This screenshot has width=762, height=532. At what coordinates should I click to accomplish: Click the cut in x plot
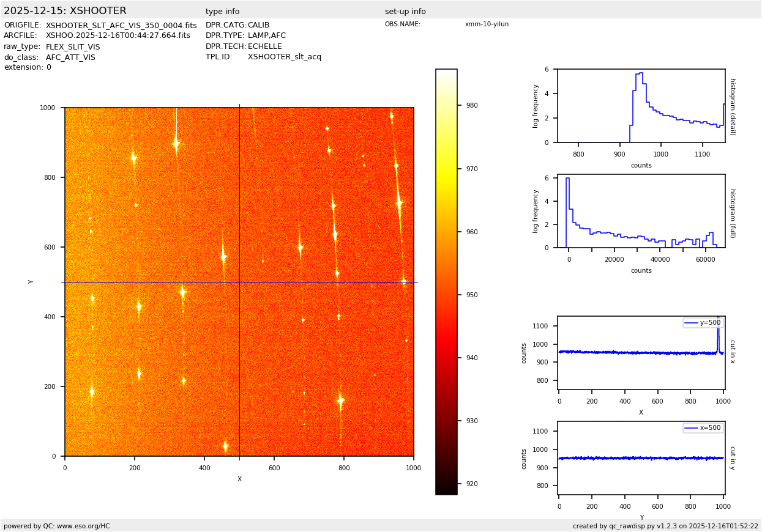(x=641, y=353)
